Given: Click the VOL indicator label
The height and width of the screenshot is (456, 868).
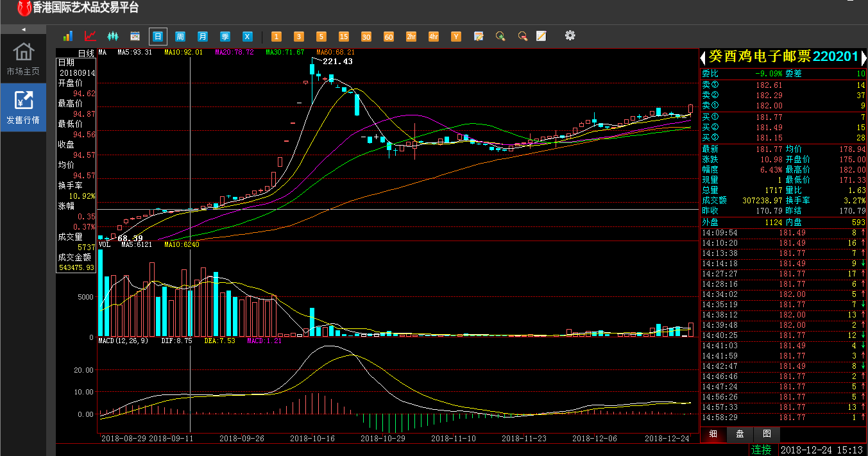Looking at the screenshot, I should [105, 244].
